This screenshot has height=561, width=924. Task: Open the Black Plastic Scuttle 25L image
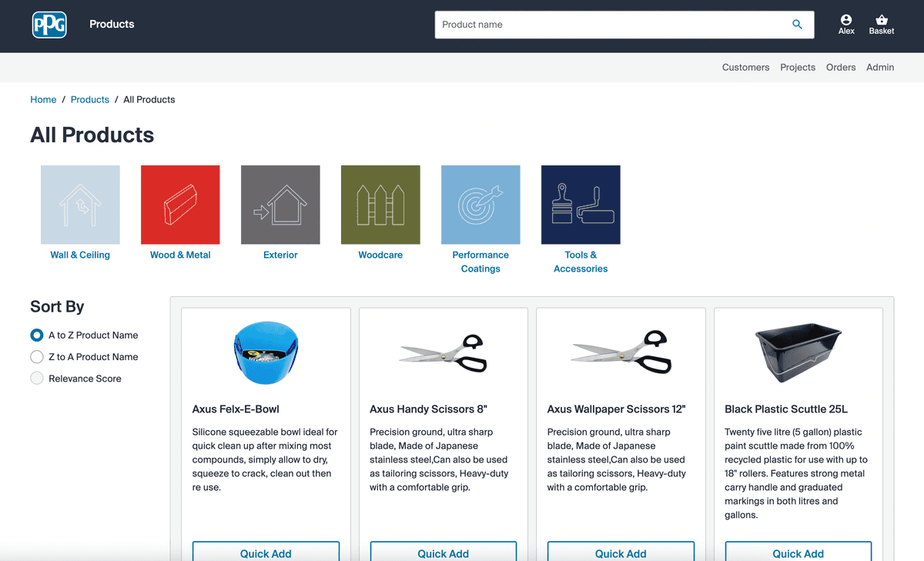click(798, 352)
